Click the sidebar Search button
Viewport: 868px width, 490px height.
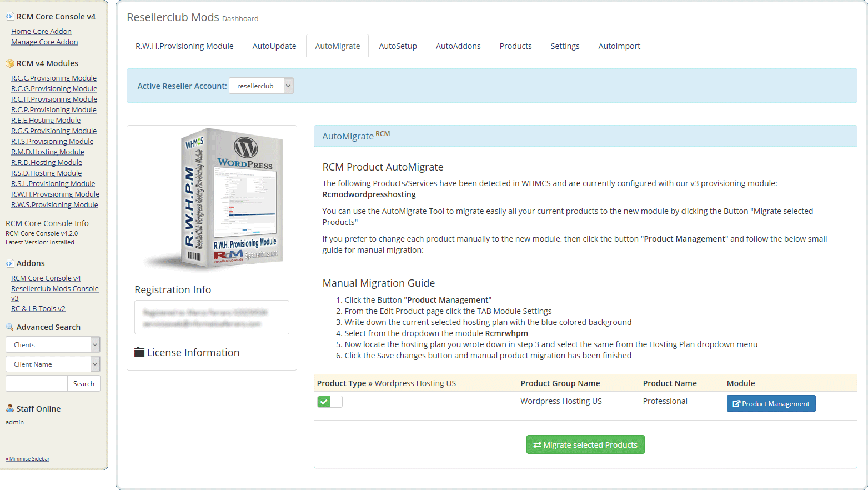[84, 383]
